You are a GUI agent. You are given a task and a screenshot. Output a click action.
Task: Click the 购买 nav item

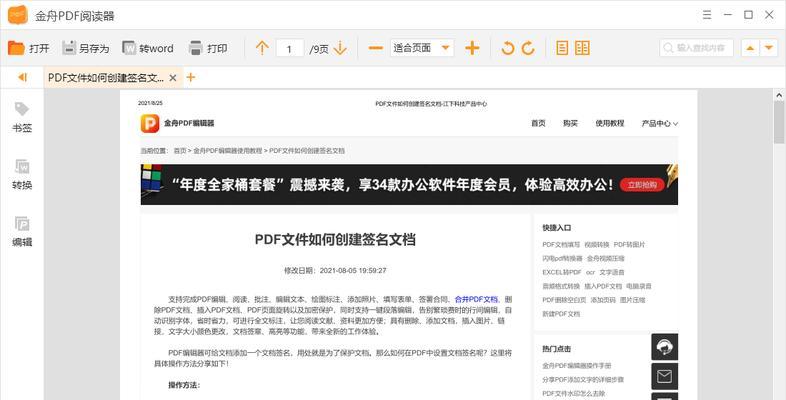coord(570,123)
